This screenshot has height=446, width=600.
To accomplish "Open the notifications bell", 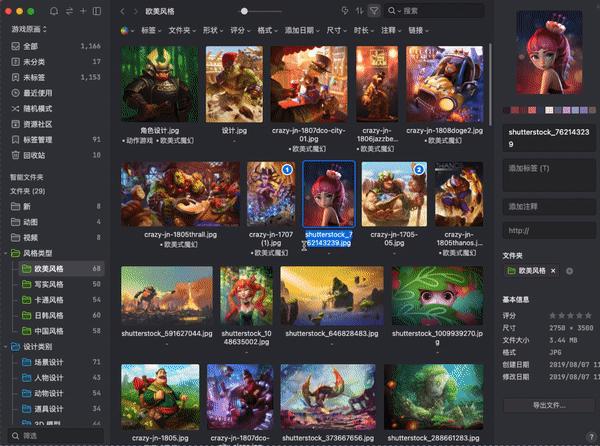I will 54,11.
